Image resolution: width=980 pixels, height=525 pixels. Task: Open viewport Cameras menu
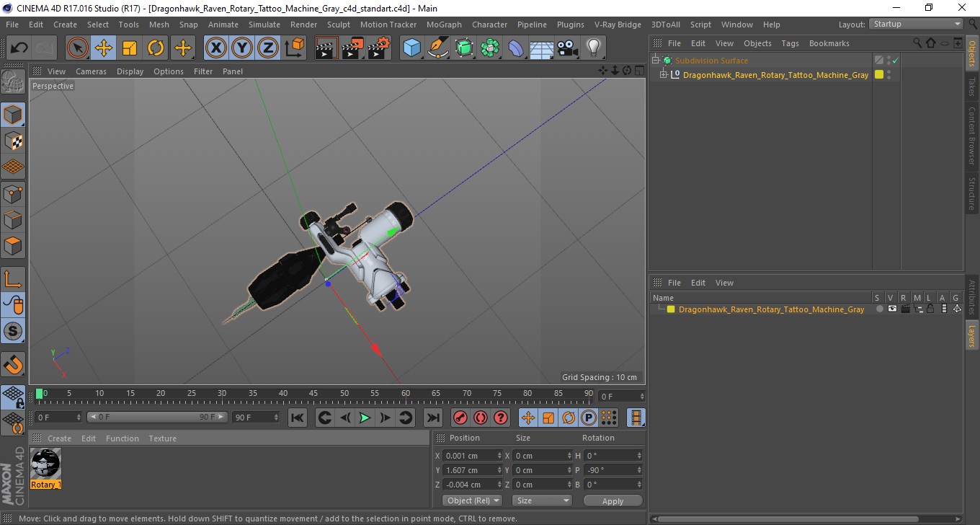pyautogui.click(x=91, y=71)
